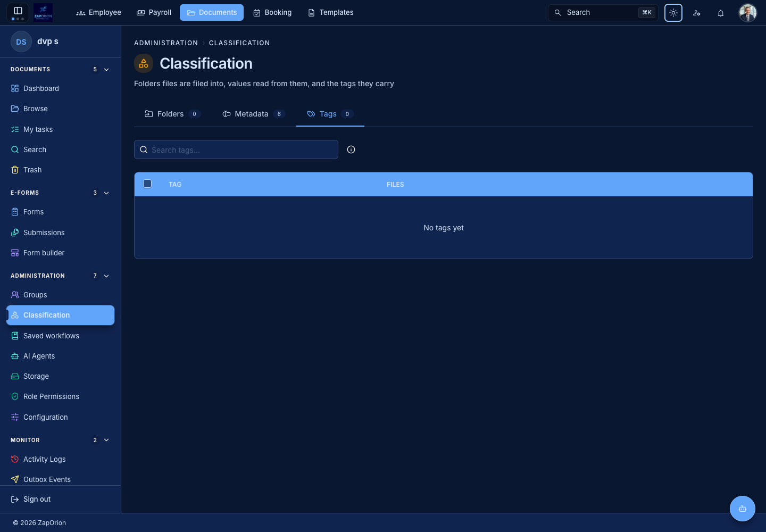Collapse the Monitor sidebar section

pyautogui.click(x=106, y=440)
